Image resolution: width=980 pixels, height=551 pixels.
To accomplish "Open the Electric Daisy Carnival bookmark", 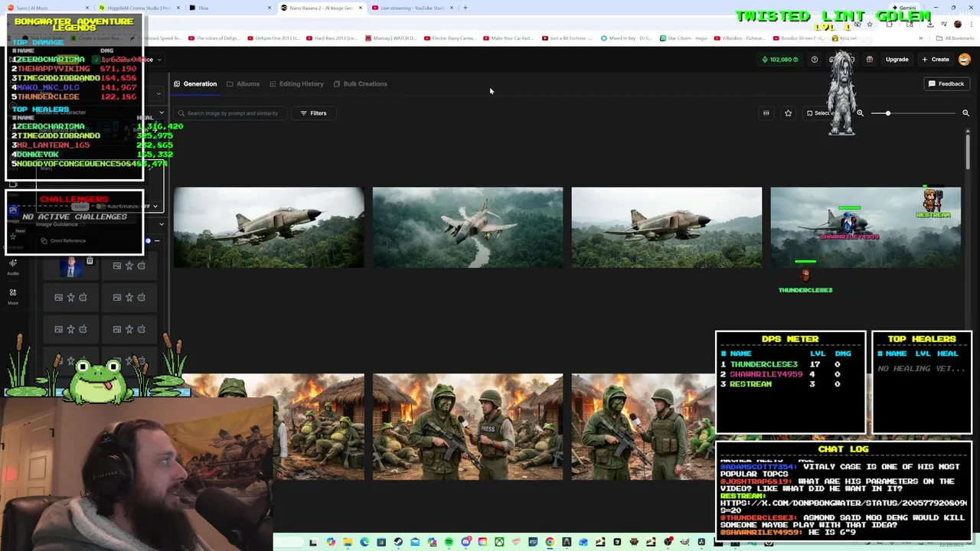I will pyautogui.click(x=449, y=37).
